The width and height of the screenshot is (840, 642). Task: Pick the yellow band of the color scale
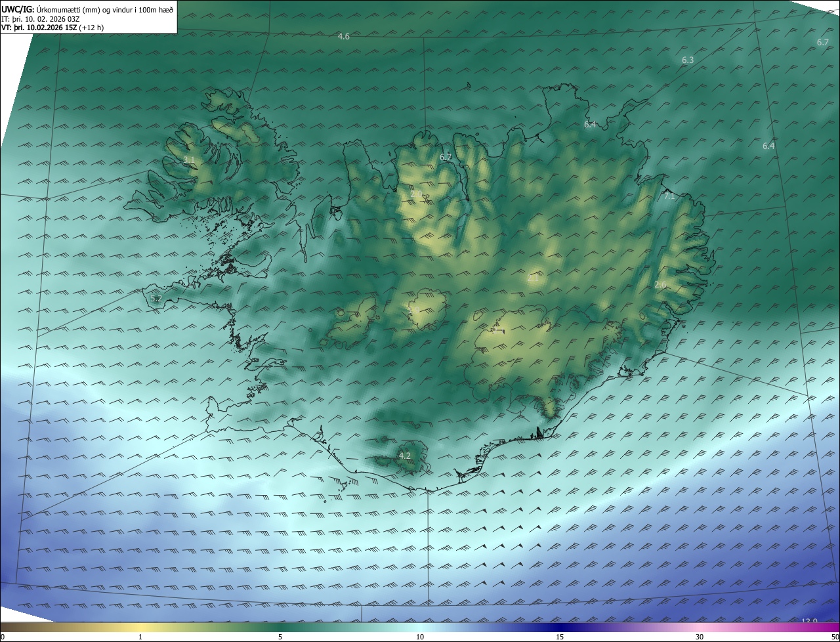point(140,628)
